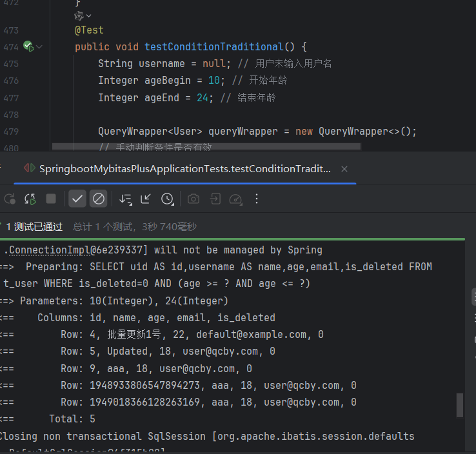Click the console Row 4 批量更新1号 line
Viewport: 476px width, 454px height.
162,335
